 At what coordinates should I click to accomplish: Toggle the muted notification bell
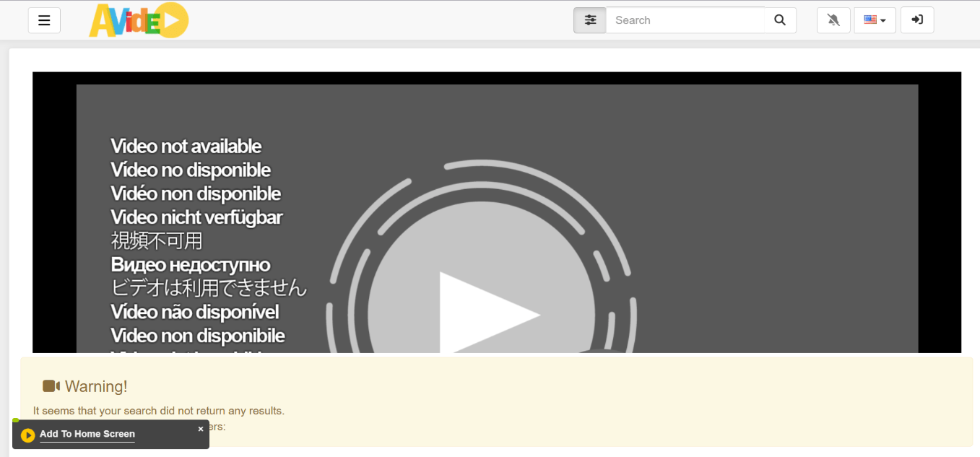(x=833, y=20)
